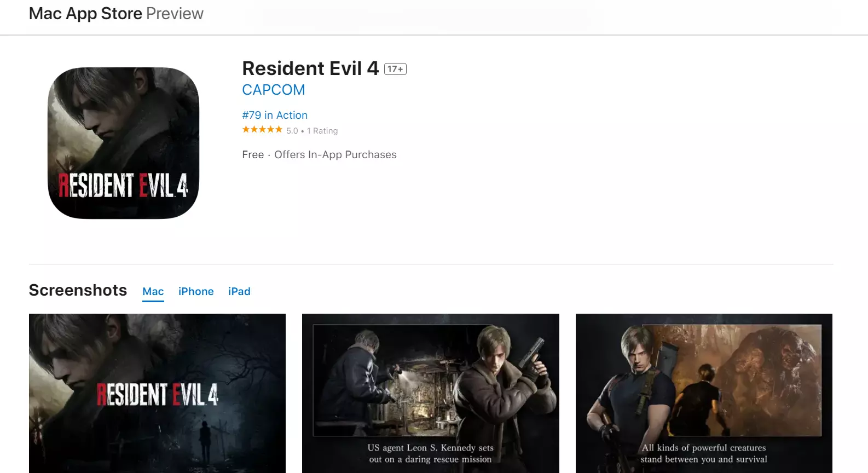Click the 'Resident Evil 4' app title
The height and width of the screenshot is (473, 868).
point(310,68)
